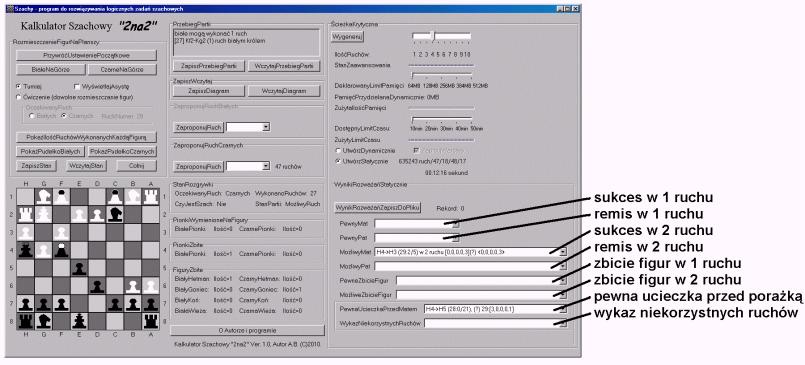Select the Białych expected-move radio button
805x365 pixels.
[32, 116]
